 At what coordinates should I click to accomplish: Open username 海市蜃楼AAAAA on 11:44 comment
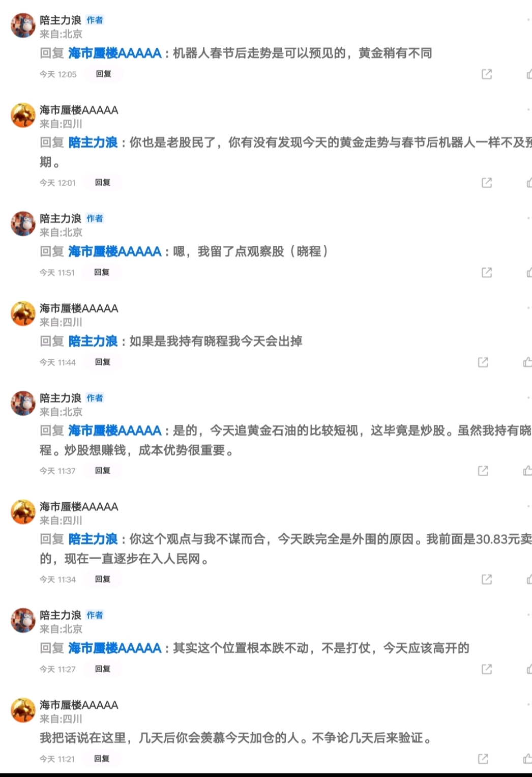[x=79, y=308]
